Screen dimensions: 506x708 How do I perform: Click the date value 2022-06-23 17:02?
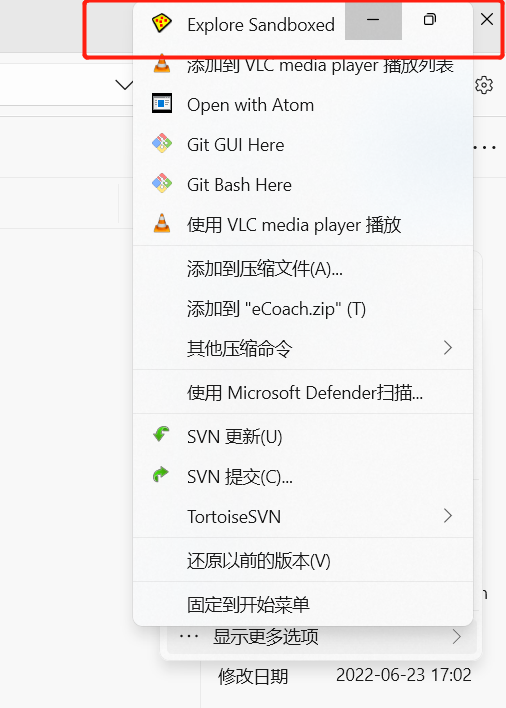click(x=404, y=675)
